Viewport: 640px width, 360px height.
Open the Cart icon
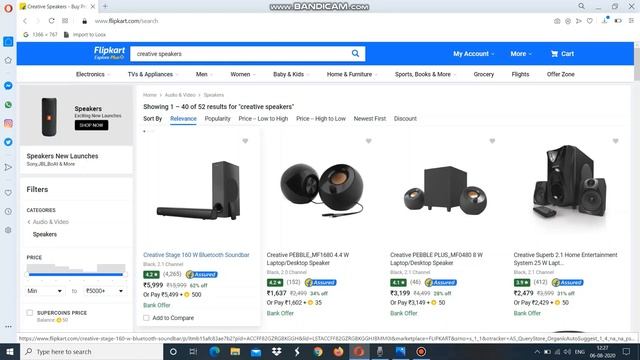coord(562,53)
